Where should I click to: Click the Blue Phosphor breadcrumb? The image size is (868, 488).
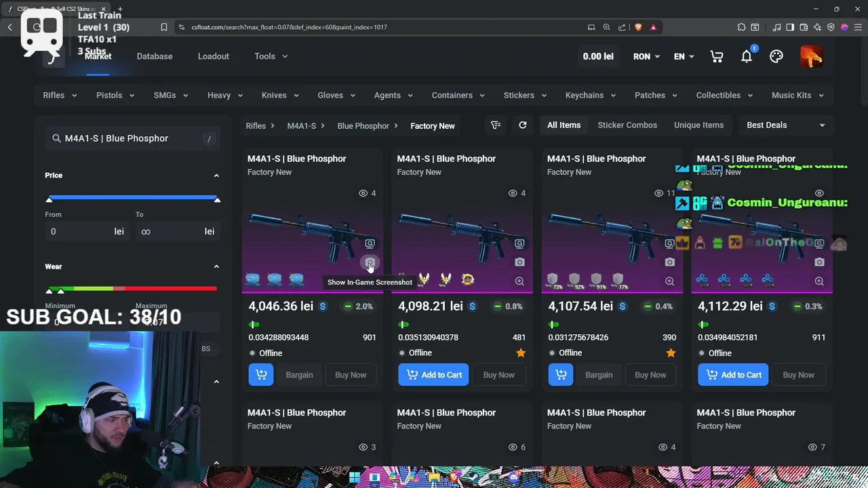(363, 126)
